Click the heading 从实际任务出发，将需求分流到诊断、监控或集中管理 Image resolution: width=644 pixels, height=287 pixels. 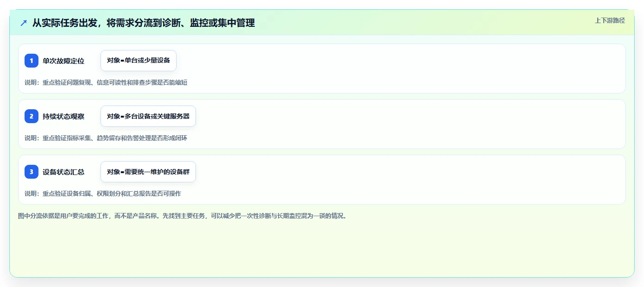click(144, 23)
